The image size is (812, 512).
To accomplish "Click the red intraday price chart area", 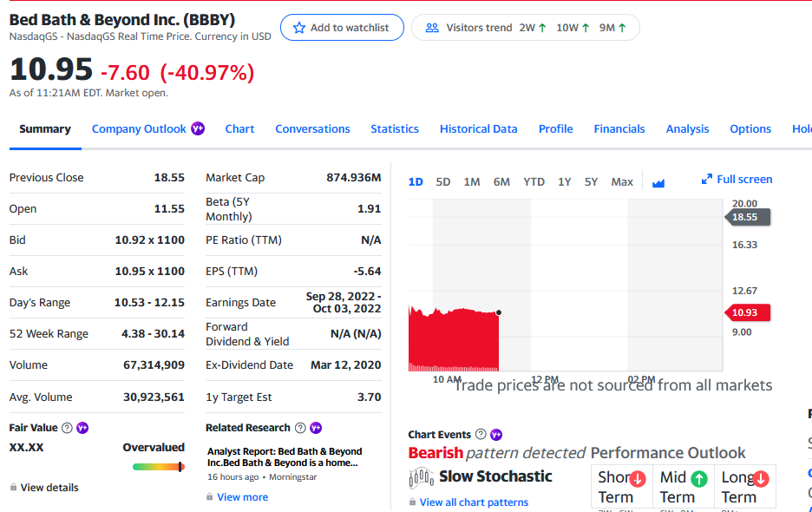I will coord(454,339).
